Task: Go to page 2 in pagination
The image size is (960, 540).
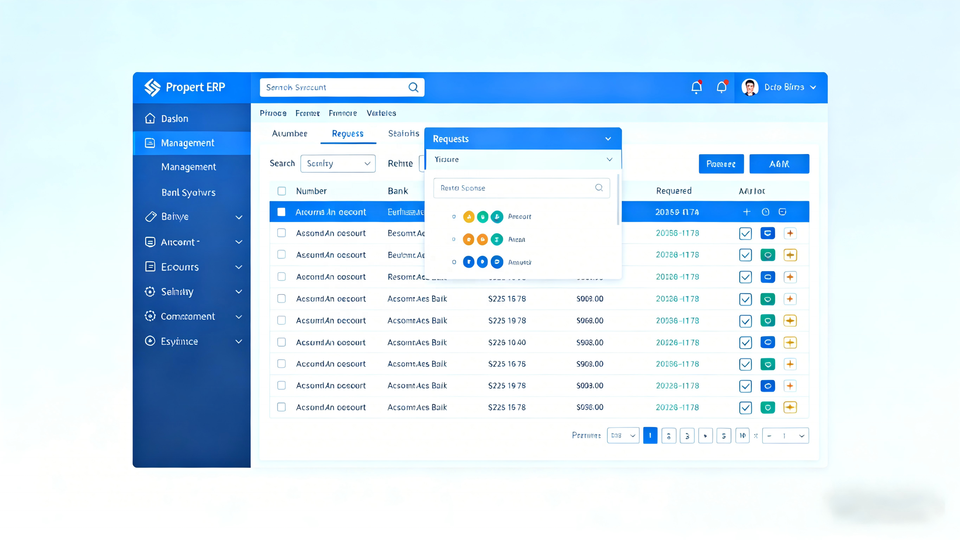Action: tap(669, 436)
